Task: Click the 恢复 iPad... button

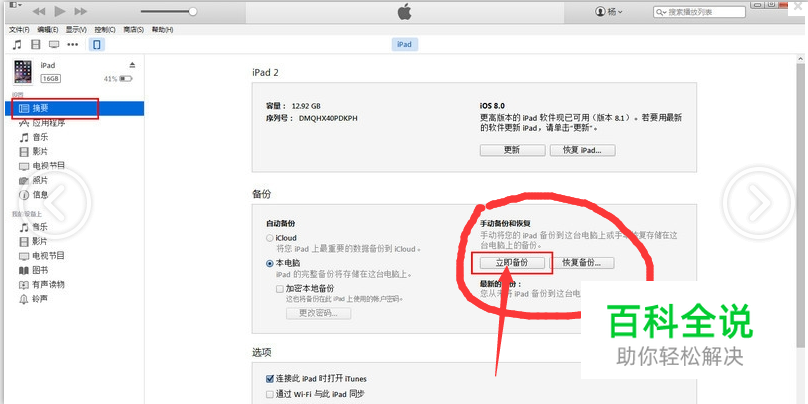Action: (582, 150)
